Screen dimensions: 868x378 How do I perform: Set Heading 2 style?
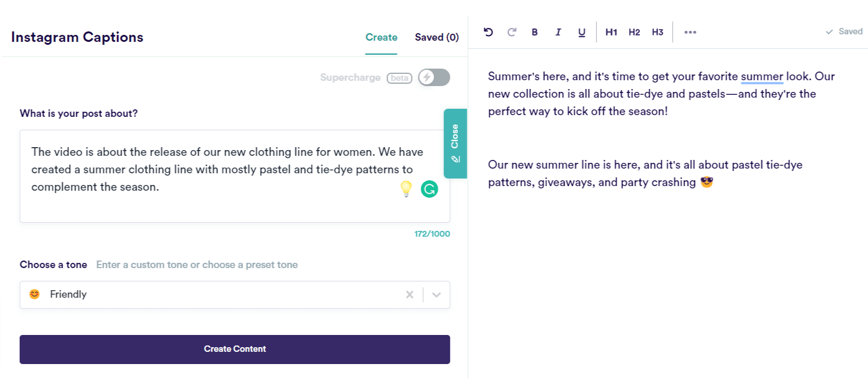(x=634, y=33)
